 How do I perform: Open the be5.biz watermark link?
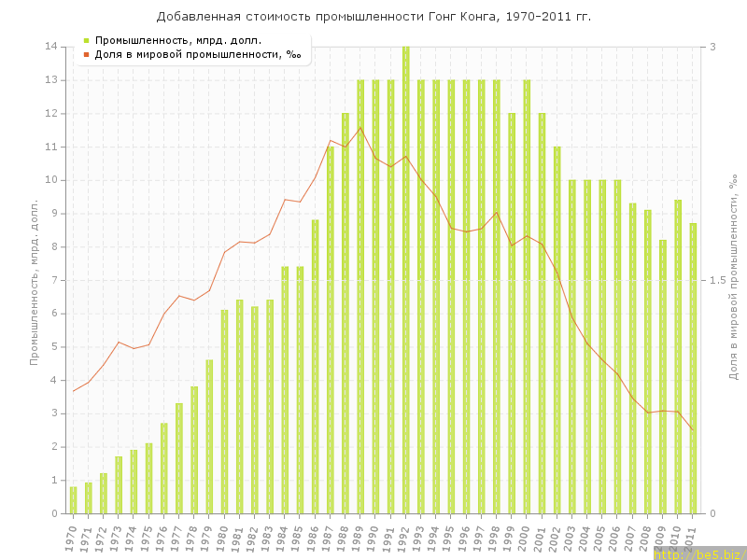(698, 553)
